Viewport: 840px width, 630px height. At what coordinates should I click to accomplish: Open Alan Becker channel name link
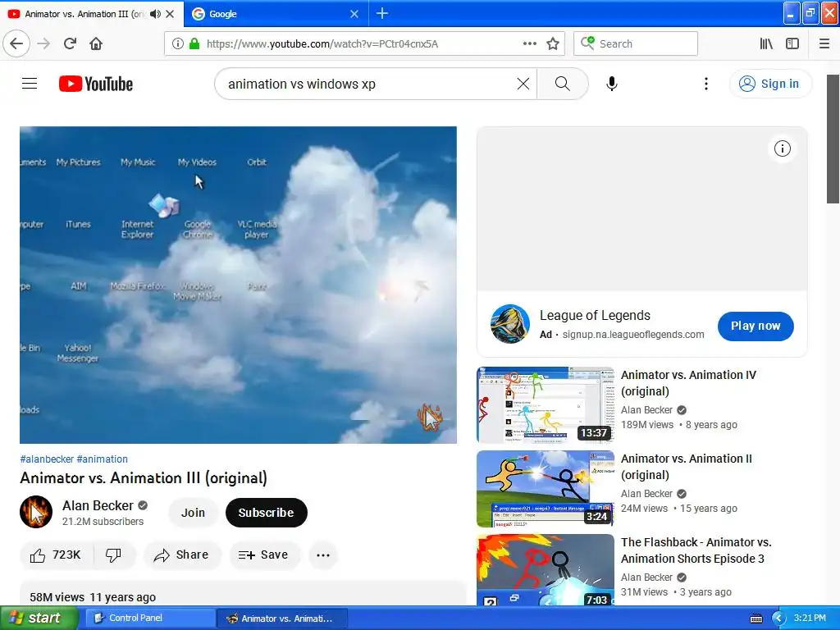(98, 505)
